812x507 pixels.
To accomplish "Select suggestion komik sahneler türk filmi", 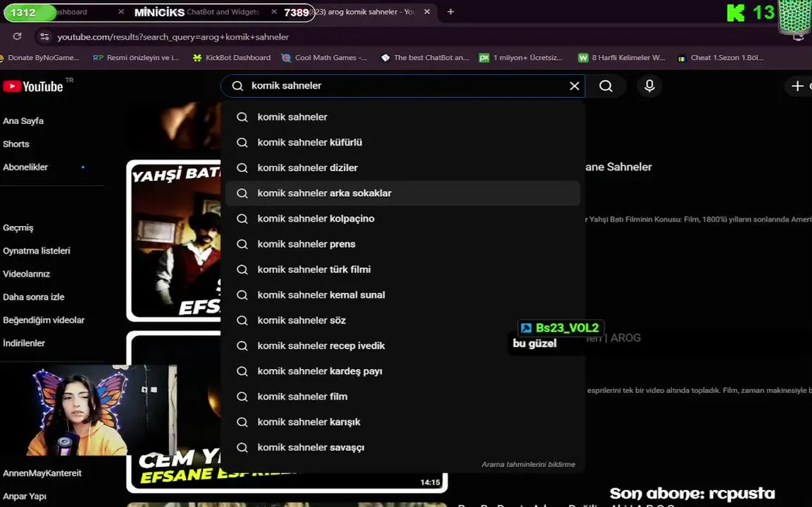I will coord(403,269).
